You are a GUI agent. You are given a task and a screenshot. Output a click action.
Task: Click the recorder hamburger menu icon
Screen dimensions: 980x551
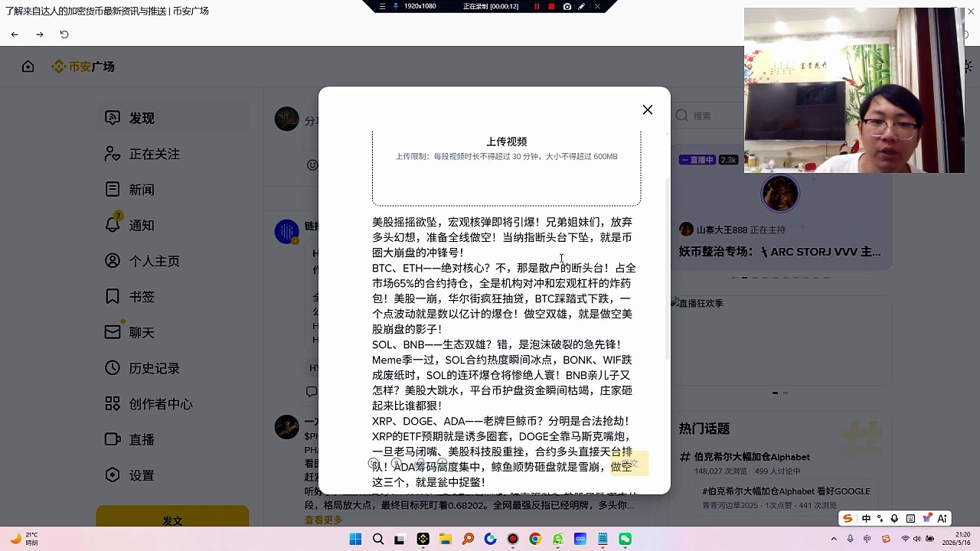382,6
